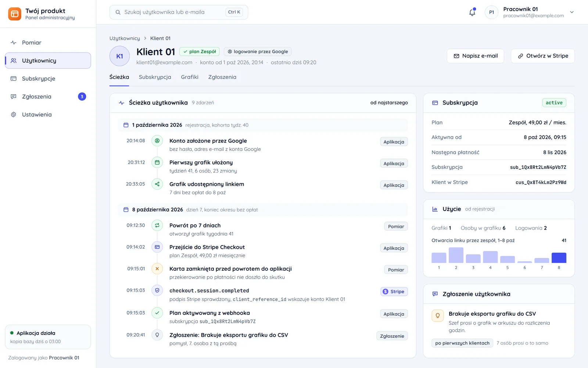Click the P1 avatar in the header
This screenshot has width=588, height=368.
pos(491,12)
